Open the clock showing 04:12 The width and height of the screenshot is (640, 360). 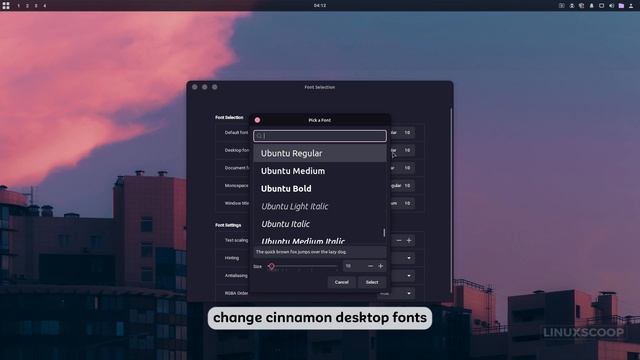[320, 6]
